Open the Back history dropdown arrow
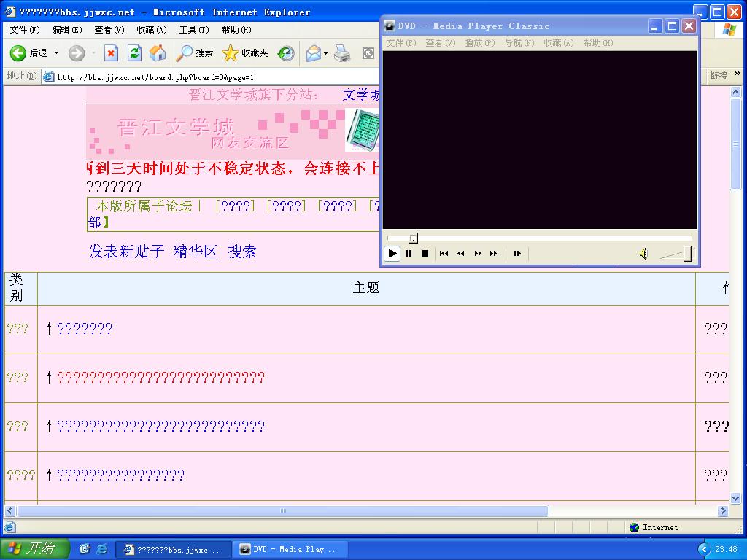This screenshot has width=747, height=560. tap(56, 52)
